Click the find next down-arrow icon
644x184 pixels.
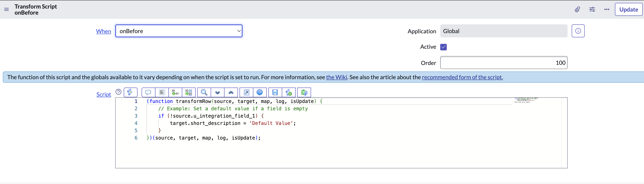click(x=218, y=92)
